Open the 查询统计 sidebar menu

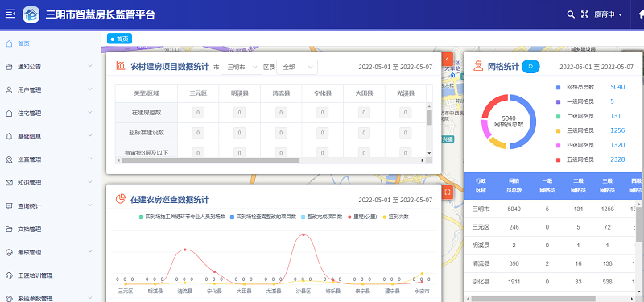[x=50, y=206]
